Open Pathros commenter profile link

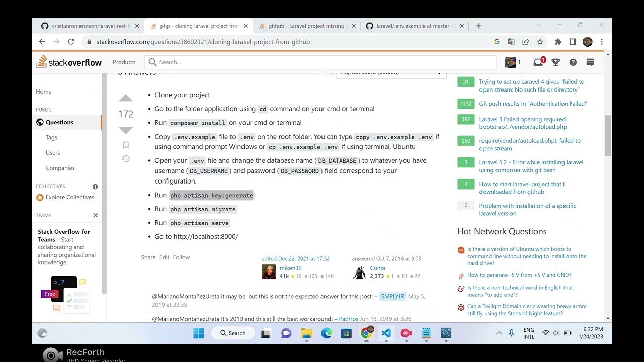click(x=348, y=319)
